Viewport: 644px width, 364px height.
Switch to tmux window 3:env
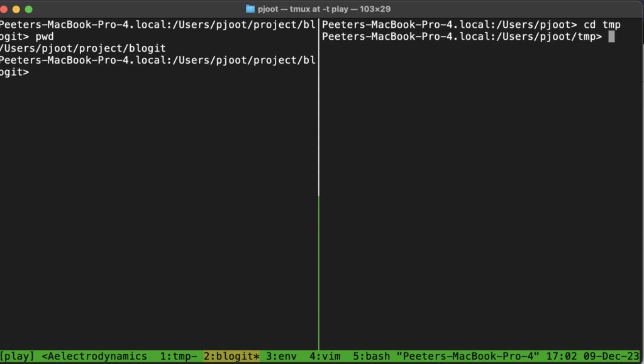tap(281, 356)
